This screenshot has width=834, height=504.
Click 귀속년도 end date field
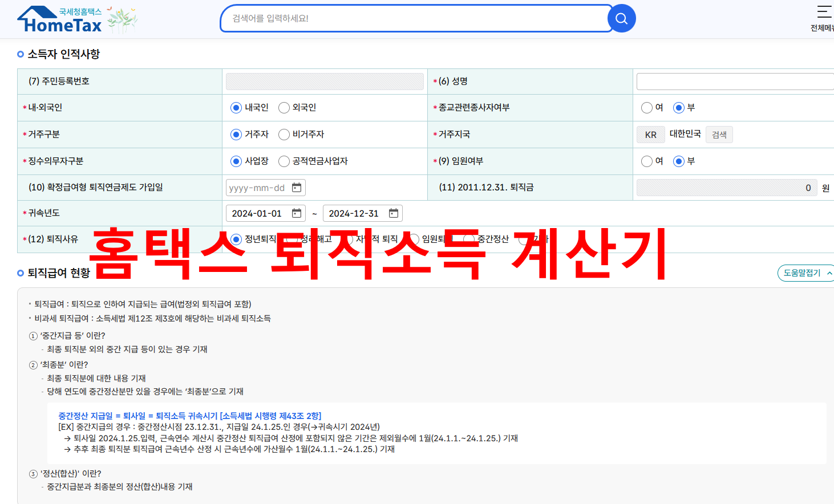(363, 213)
